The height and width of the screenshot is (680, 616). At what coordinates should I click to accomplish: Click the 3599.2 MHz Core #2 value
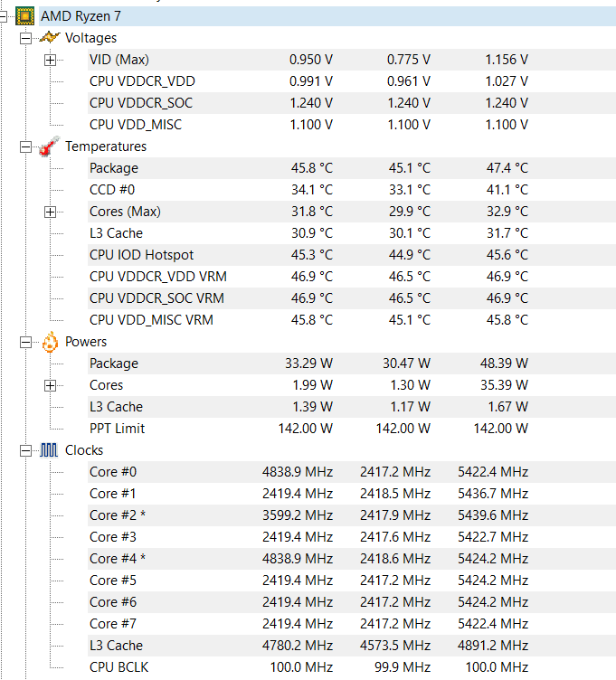[298, 515]
